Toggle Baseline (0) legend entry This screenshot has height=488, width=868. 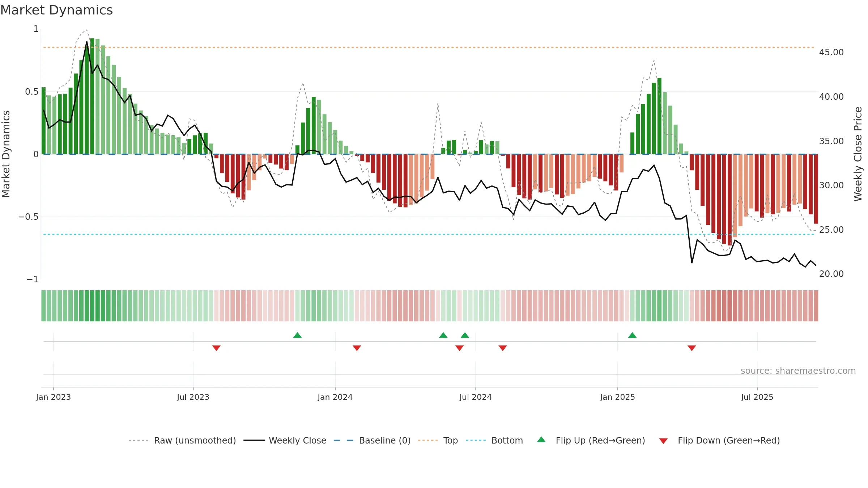[x=372, y=440]
